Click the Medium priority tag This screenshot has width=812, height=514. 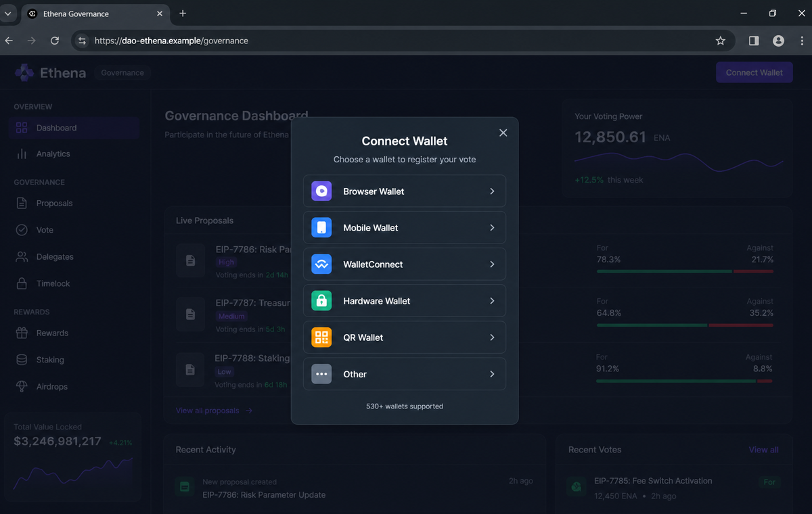click(x=232, y=317)
